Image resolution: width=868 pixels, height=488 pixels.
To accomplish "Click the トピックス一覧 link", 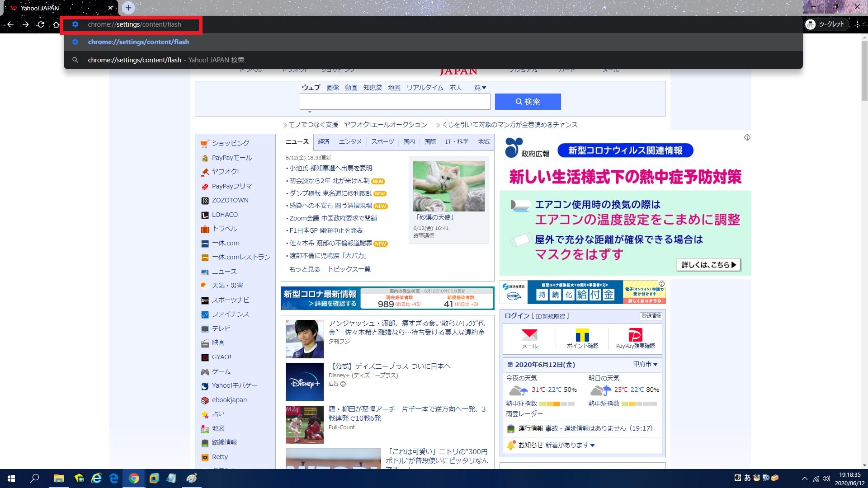I will 349,269.
